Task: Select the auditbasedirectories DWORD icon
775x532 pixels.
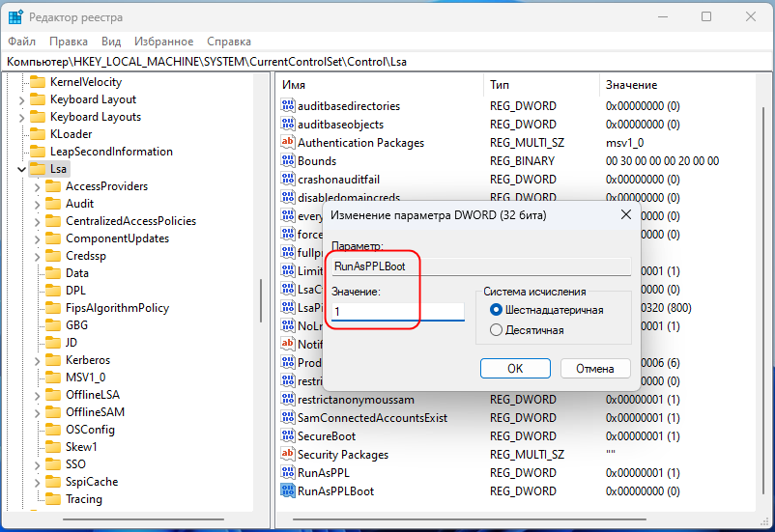Action: point(288,105)
